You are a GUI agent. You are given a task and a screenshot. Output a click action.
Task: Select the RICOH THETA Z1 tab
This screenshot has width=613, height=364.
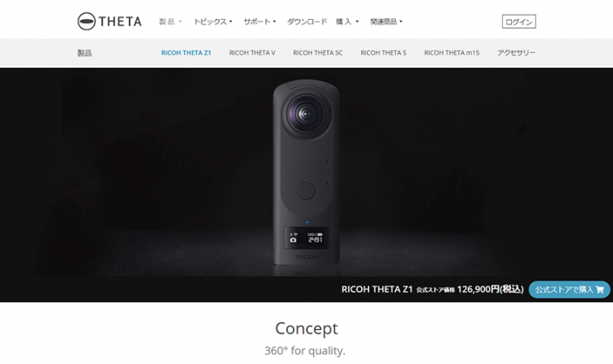click(x=186, y=53)
